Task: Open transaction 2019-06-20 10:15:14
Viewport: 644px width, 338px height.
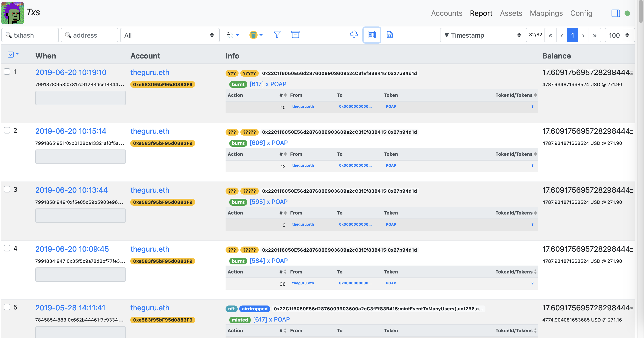Action: (x=71, y=131)
